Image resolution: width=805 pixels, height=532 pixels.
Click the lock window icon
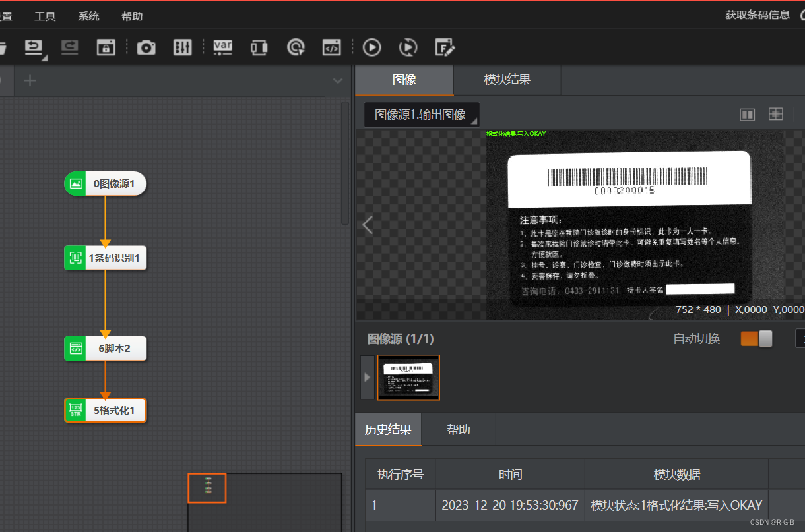point(106,47)
